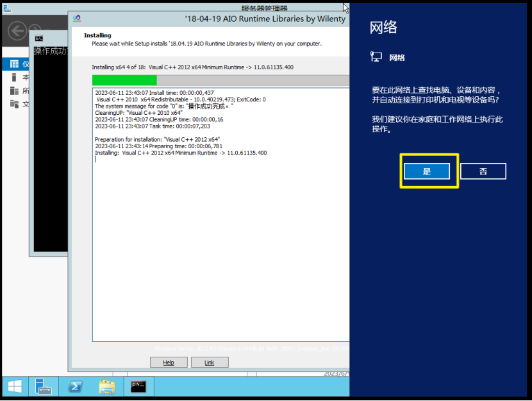The height and width of the screenshot is (401, 532).
Task: Open the Windows Start button
Action: tap(15, 386)
